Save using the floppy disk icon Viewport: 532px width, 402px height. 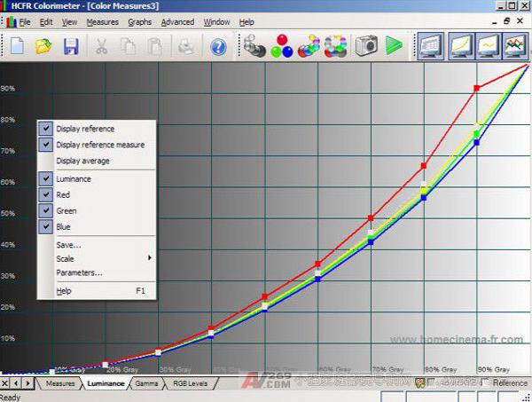click(x=71, y=45)
